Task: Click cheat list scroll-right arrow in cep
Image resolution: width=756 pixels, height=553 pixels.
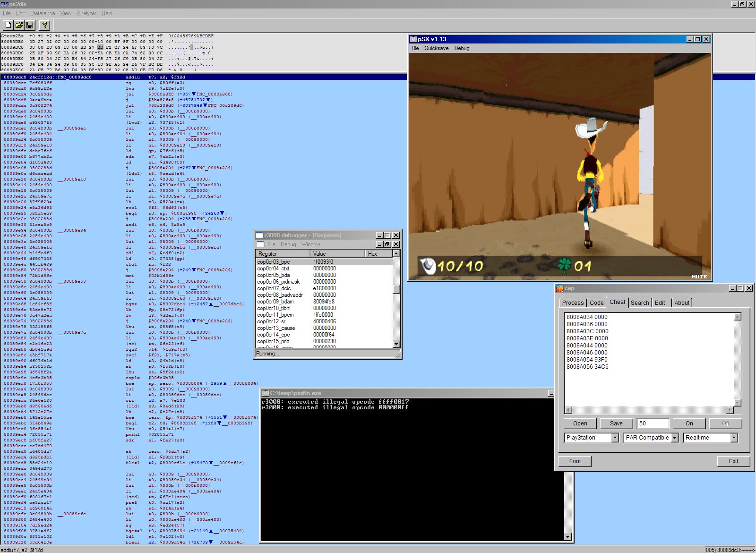Action: coord(730,410)
